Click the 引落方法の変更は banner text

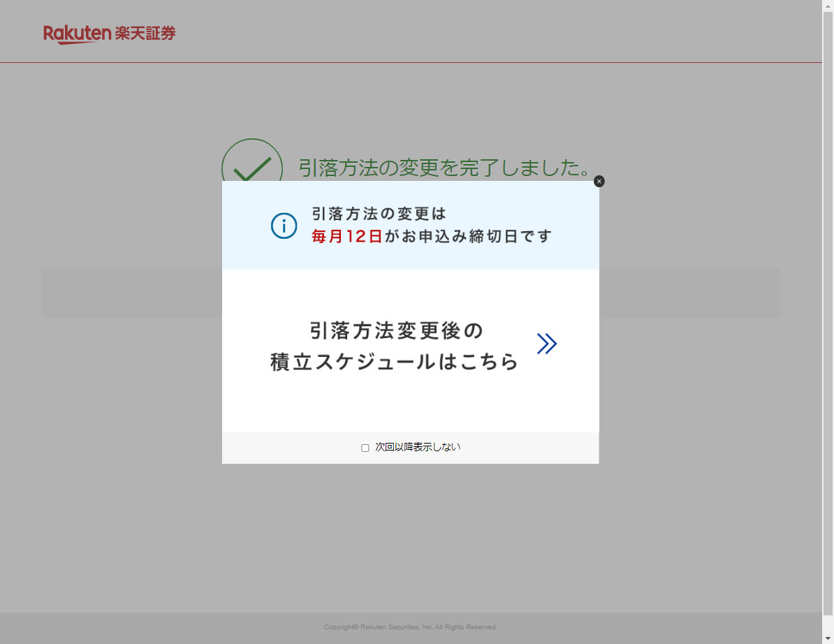click(x=379, y=213)
